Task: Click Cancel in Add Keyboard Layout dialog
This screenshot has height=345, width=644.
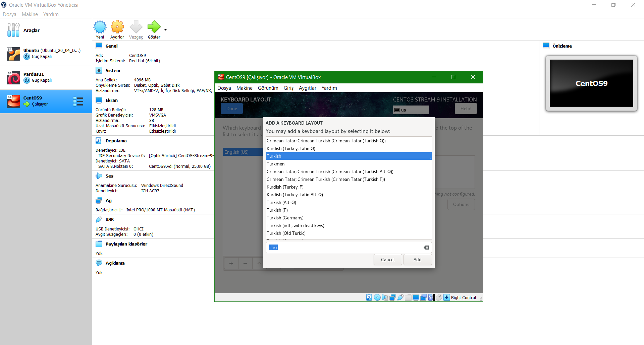Action: pyautogui.click(x=388, y=260)
